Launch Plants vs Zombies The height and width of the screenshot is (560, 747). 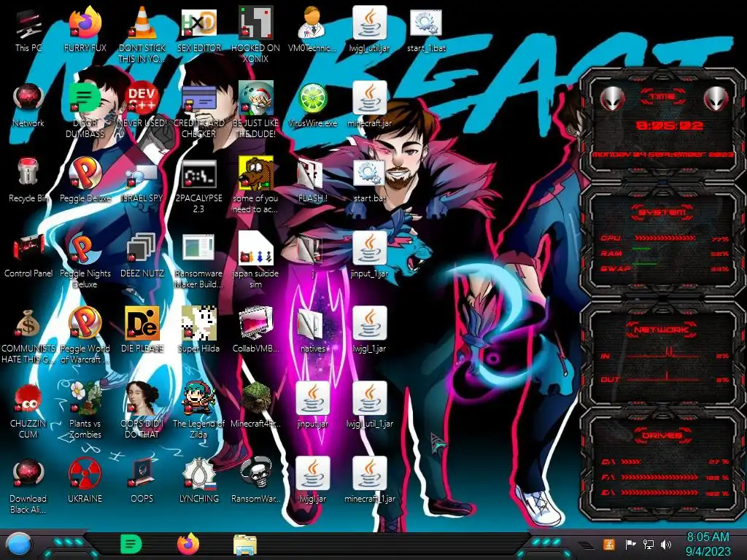click(x=85, y=411)
